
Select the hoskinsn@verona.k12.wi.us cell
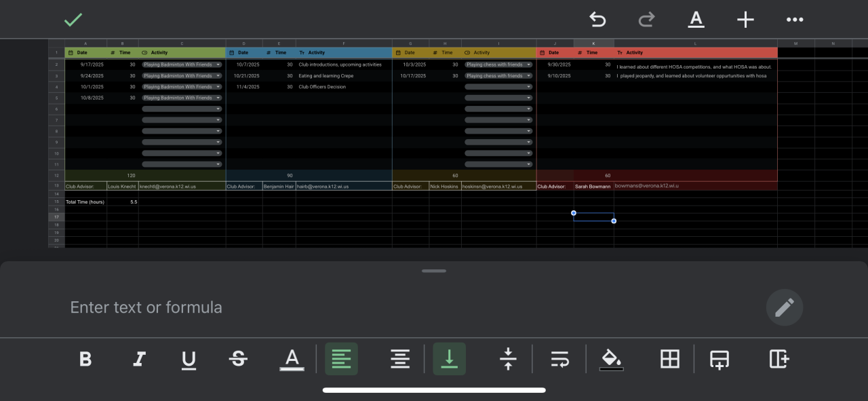pyautogui.click(x=498, y=186)
